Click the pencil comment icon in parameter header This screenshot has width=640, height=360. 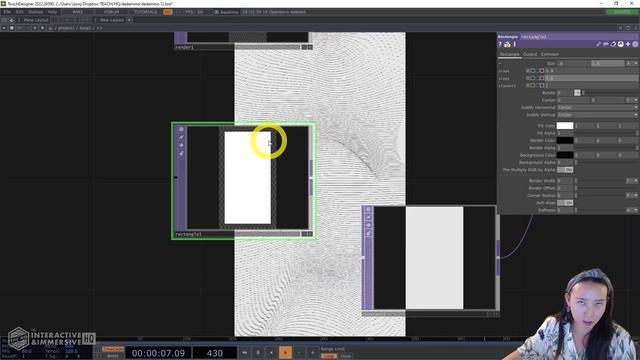(x=598, y=44)
